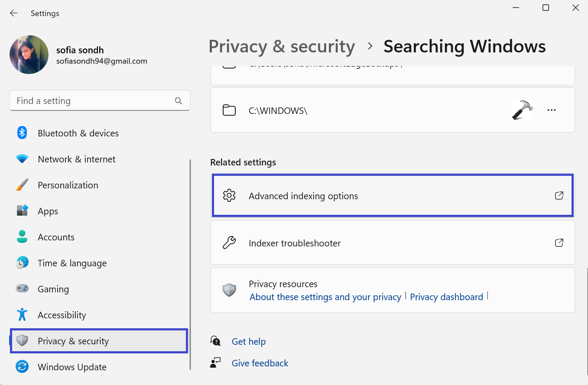
Task: Click the Personalization paintbrush icon
Action: coord(22,185)
